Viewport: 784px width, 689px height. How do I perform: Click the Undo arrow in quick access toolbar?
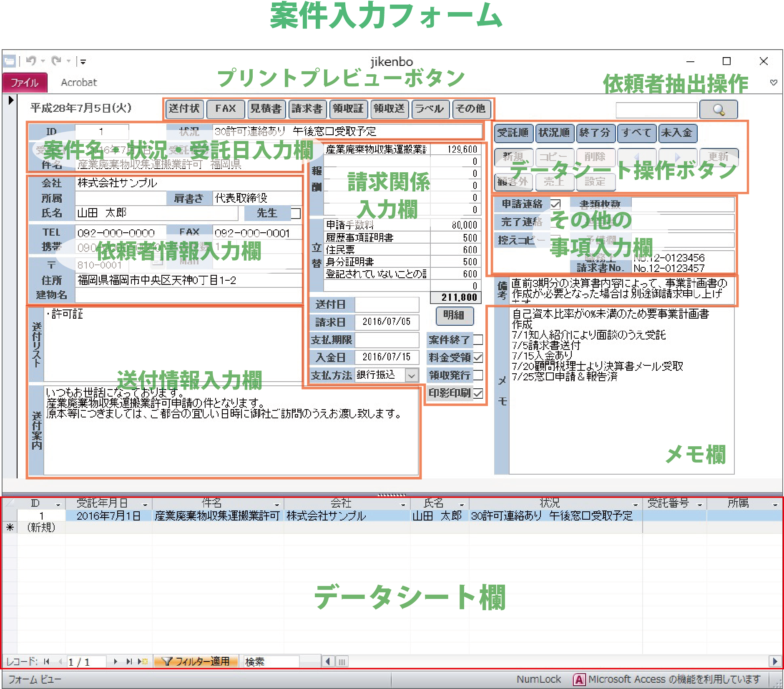(31, 61)
